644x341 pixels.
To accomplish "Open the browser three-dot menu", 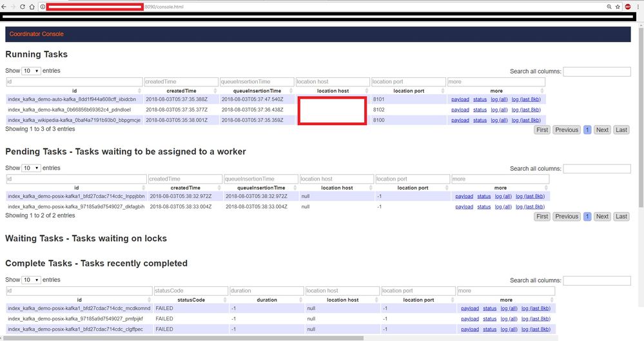I will coord(638,6).
